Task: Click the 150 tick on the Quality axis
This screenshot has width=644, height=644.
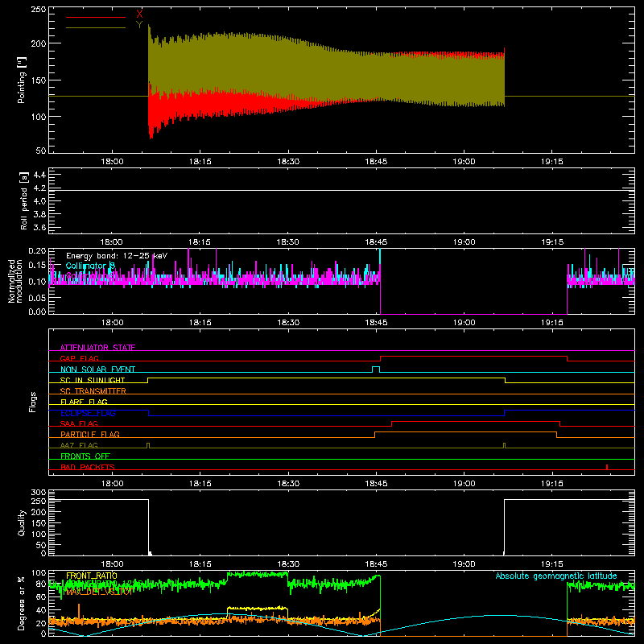Action: pyautogui.click(x=39, y=523)
